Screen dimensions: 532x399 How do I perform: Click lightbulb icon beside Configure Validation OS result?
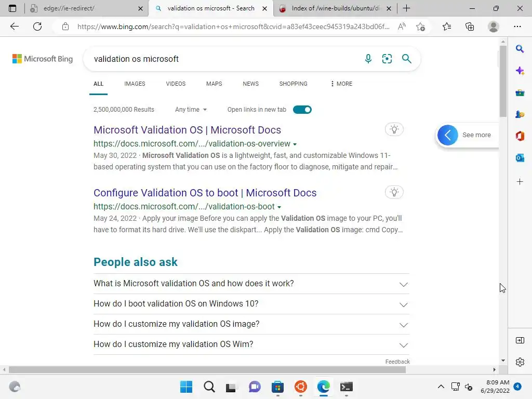[x=394, y=192]
